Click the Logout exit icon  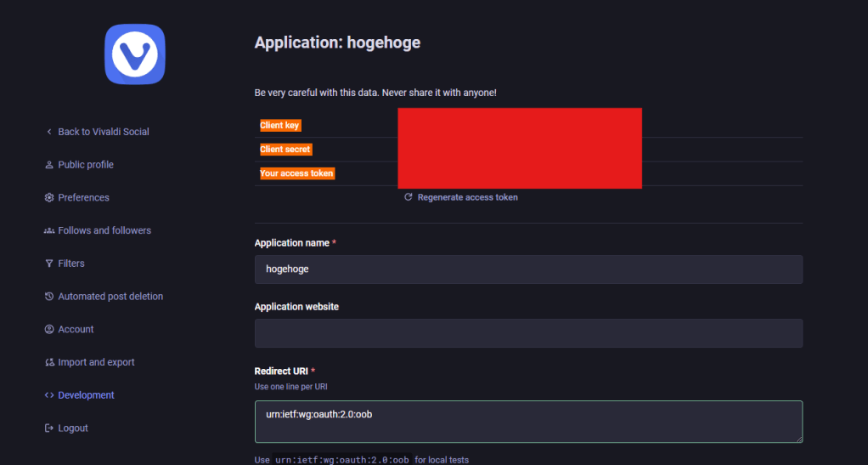tap(49, 428)
